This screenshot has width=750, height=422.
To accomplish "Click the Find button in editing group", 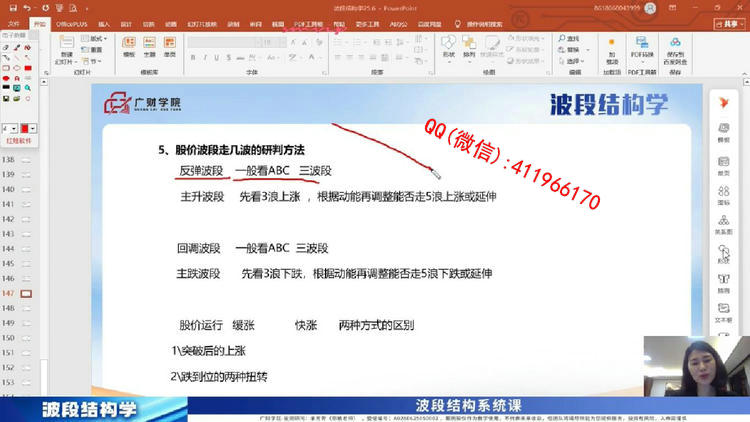I will 569,38.
